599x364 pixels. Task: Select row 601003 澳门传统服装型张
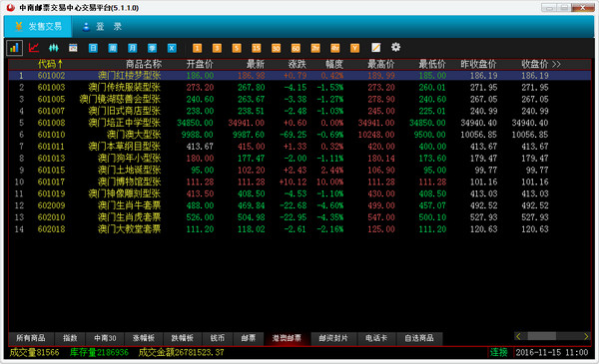point(299,88)
